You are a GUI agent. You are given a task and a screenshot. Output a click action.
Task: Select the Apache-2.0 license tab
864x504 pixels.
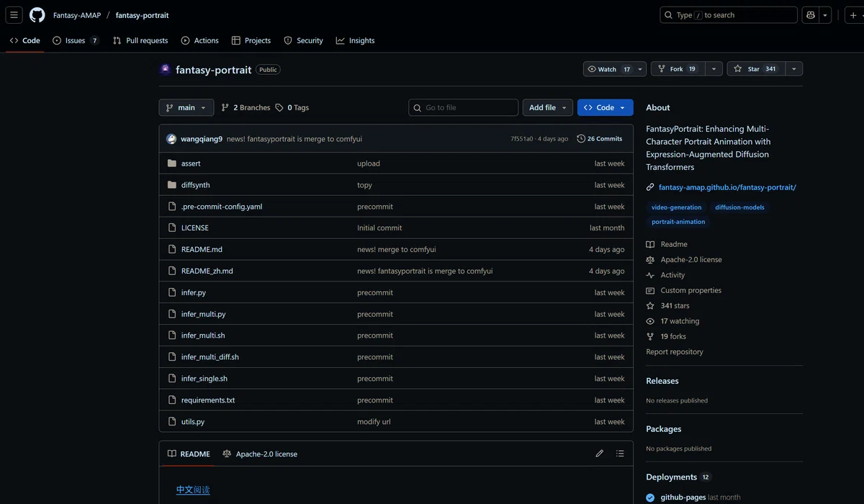[260, 454]
